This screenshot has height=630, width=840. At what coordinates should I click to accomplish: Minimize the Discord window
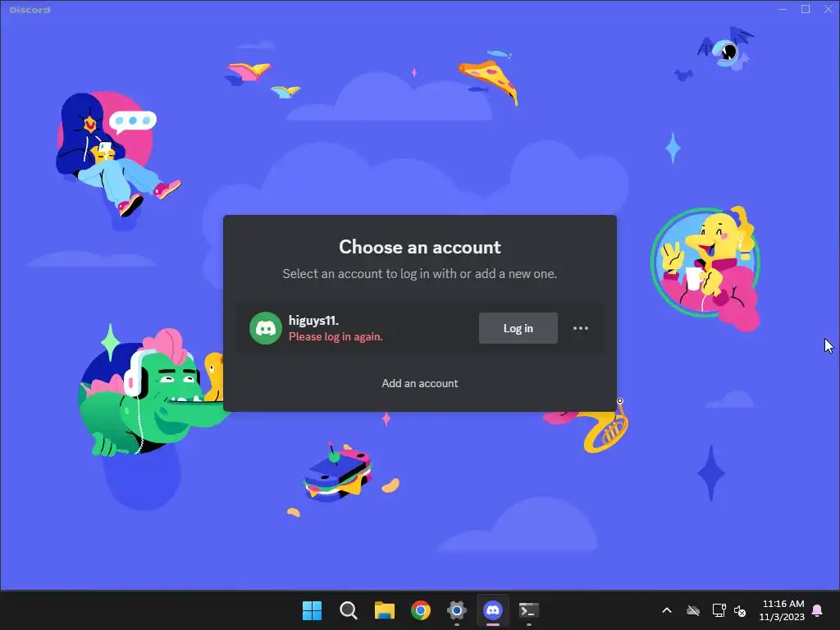(783, 9)
